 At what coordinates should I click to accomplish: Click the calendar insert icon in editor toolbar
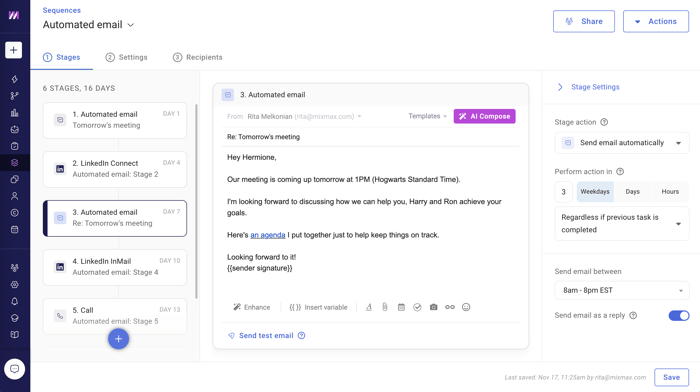pos(401,307)
